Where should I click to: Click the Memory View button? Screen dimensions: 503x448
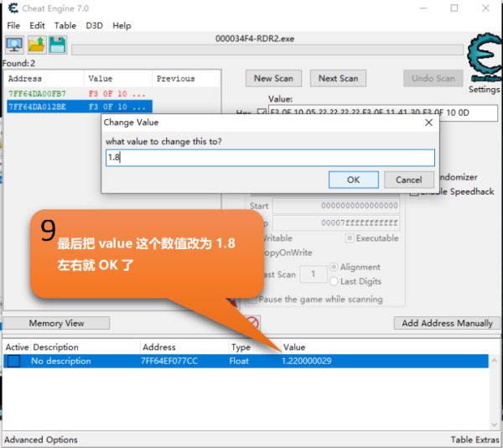56,323
